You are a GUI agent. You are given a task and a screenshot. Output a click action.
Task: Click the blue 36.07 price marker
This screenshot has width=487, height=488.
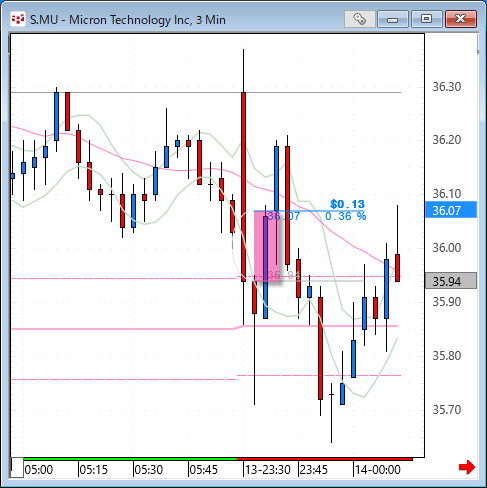(x=451, y=210)
